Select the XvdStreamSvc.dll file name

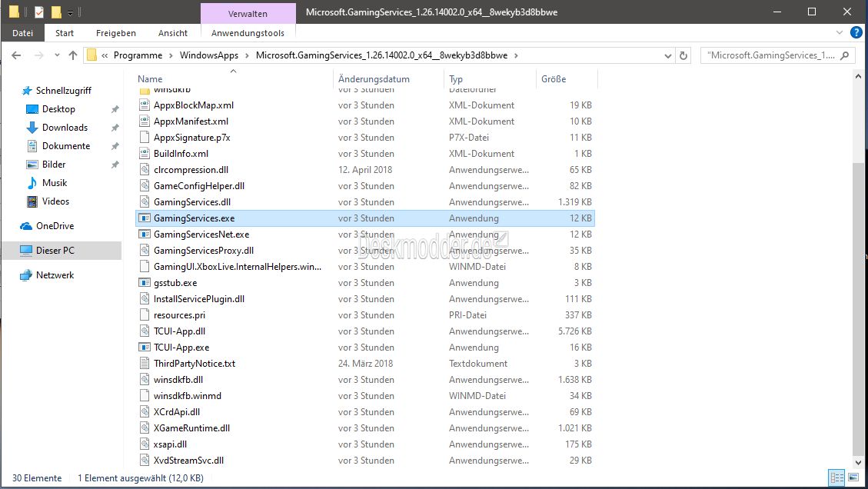(x=189, y=461)
